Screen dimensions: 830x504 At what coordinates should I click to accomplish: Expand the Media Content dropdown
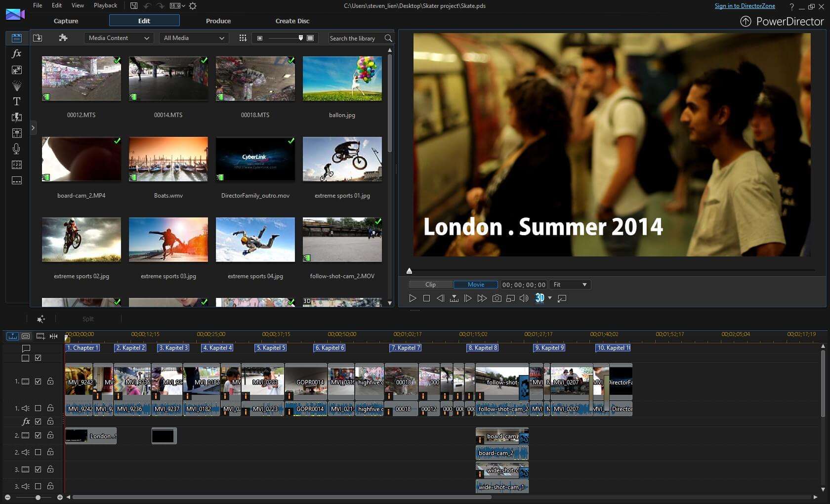coord(119,38)
